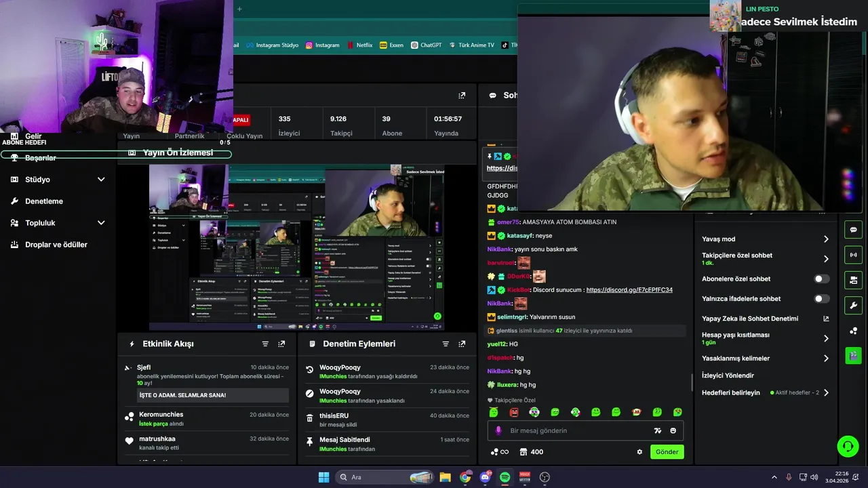Open Spotify from the taskbar
This screenshot has width=868, height=488.
coord(505,477)
